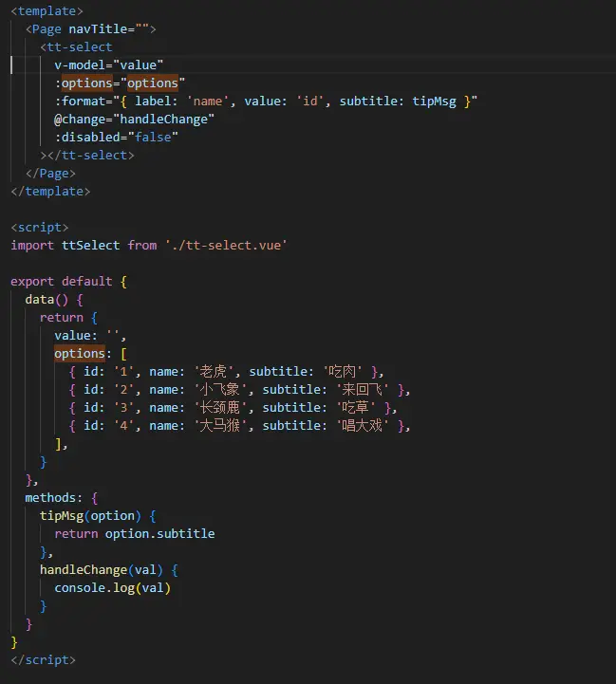Click the data() function declaration
Viewport: 616px width, 684px height.
coord(54,300)
